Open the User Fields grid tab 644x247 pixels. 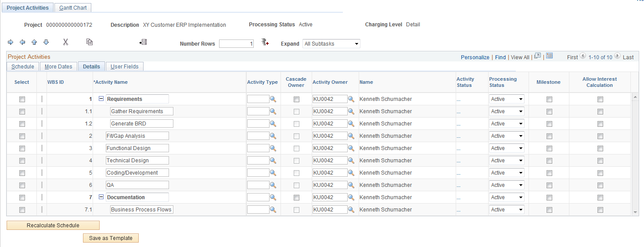coord(124,67)
